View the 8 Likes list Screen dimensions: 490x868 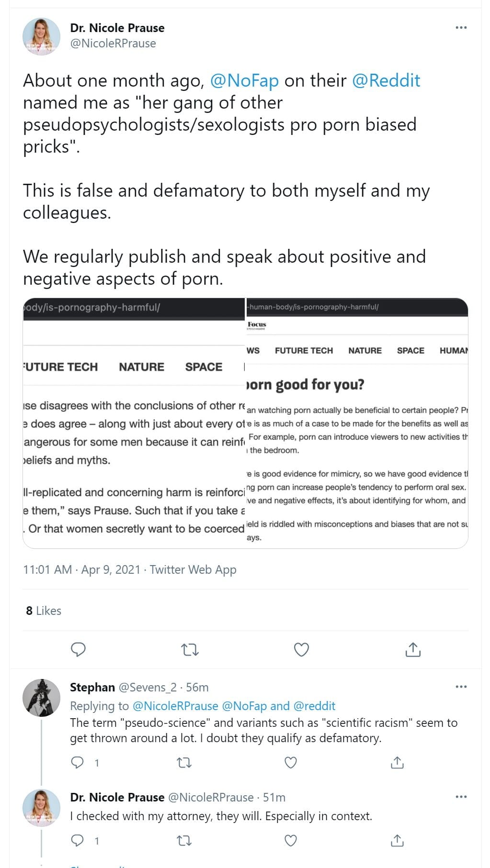click(x=44, y=611)
